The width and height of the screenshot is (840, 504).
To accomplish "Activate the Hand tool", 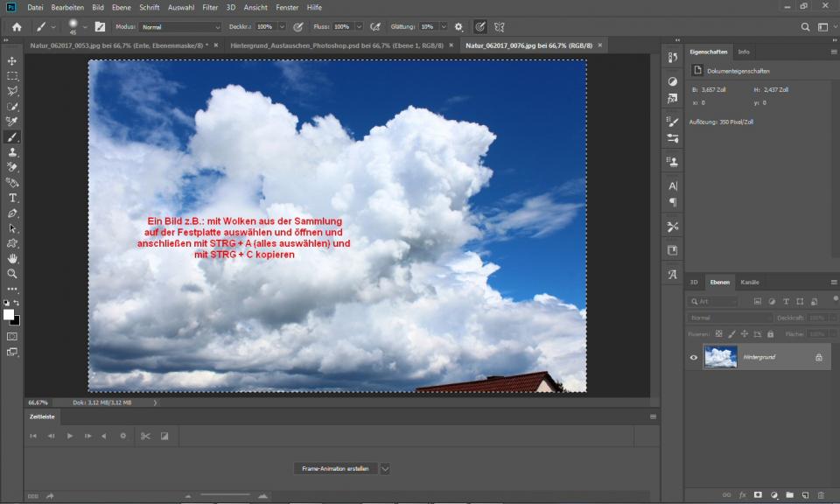I will point(12,259).
